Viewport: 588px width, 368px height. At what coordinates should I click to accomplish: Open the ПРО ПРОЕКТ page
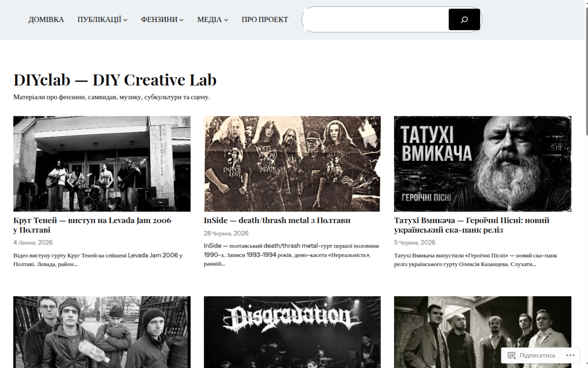tap(265, 19)
